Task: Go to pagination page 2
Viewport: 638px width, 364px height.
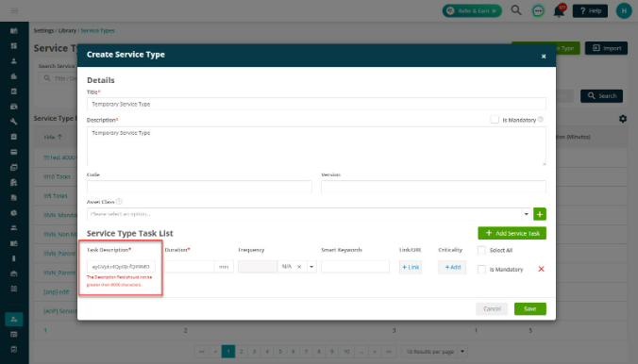Action: [242, 352]
